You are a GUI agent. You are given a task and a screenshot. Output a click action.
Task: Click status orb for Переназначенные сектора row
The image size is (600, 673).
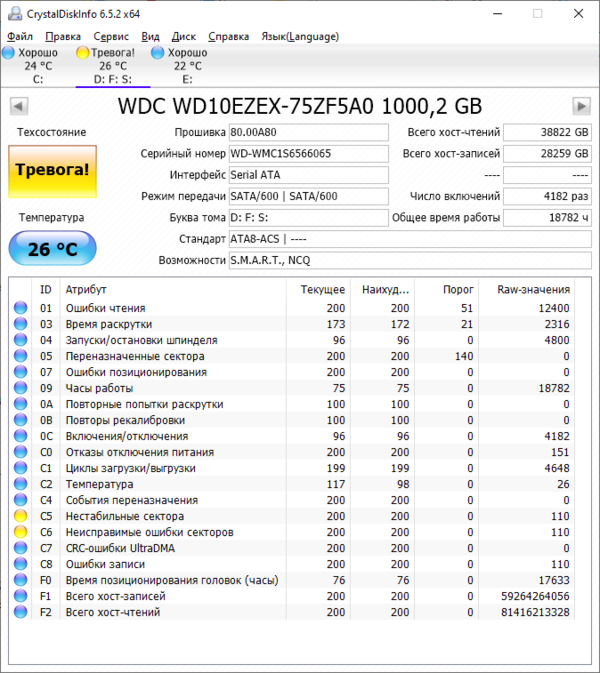(x=20, y=356)
